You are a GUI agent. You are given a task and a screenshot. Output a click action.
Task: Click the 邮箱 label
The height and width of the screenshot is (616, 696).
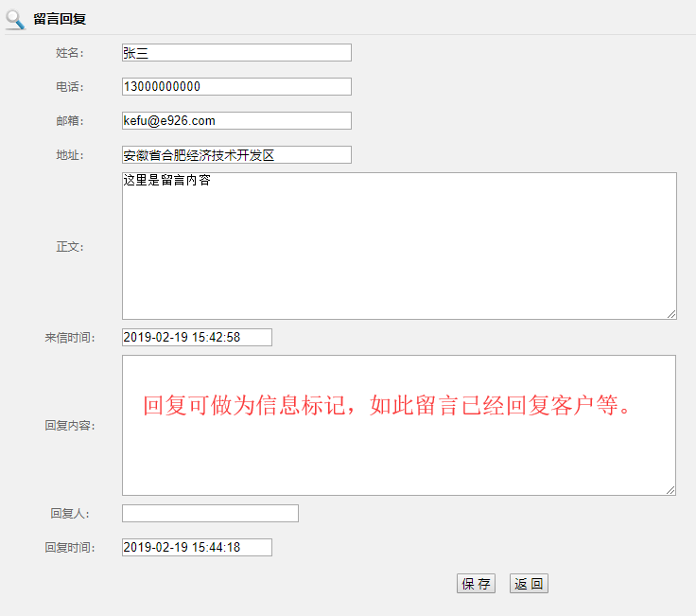pyautogui.click(x=69, y=121)
